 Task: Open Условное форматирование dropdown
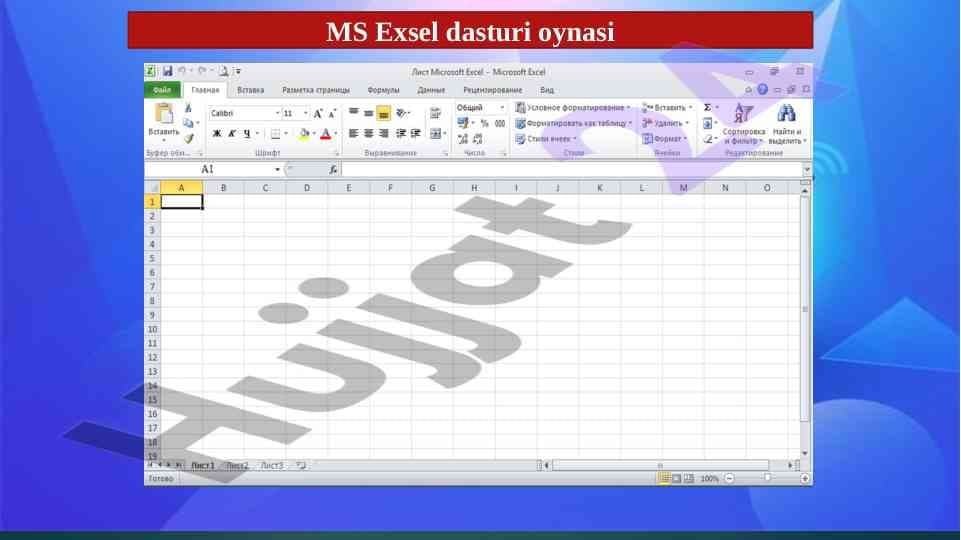point(572,107)
